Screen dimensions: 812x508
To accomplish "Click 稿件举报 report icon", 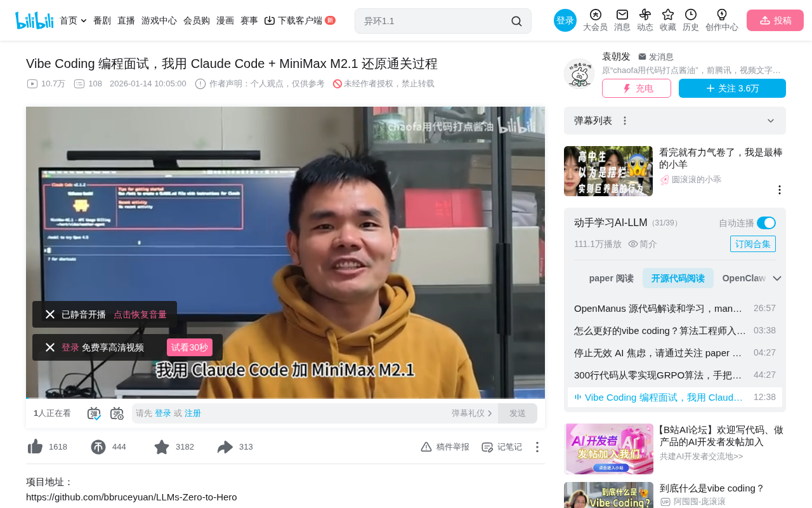I will (x=445, y=447).
